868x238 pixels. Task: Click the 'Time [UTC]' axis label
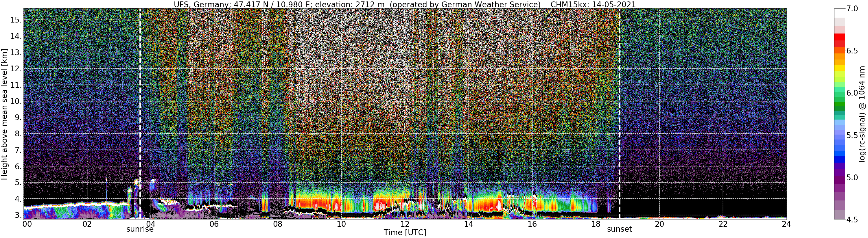point(405,233)
